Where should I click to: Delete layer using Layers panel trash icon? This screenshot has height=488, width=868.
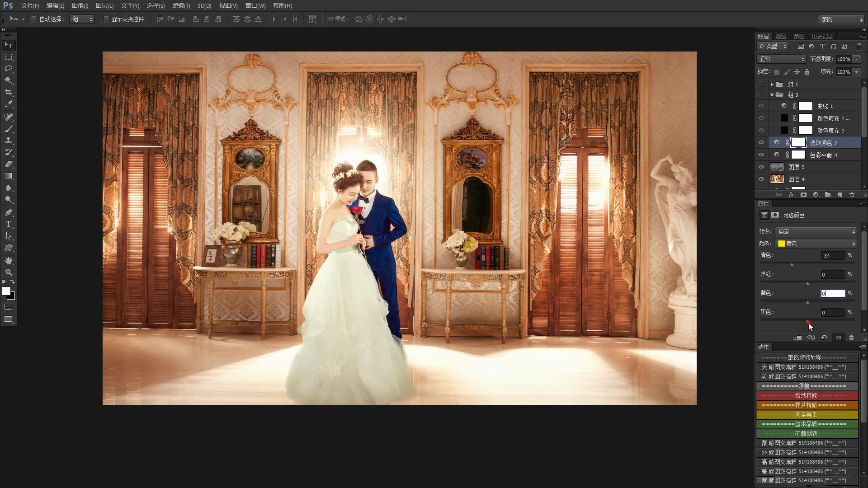(852, 195)
